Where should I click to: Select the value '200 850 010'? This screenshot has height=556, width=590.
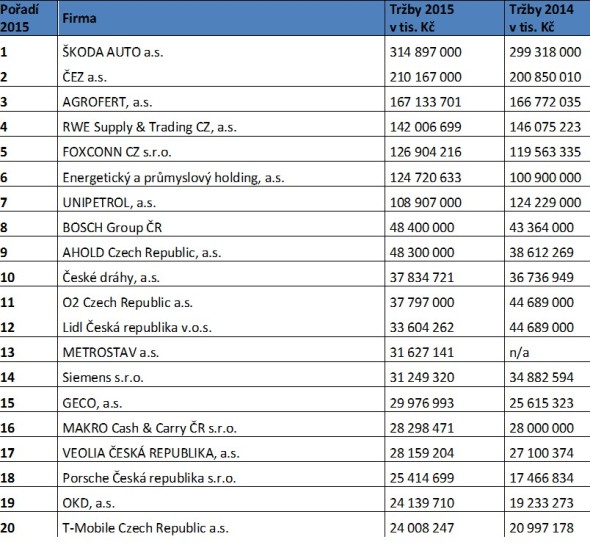tap(545, 77)
